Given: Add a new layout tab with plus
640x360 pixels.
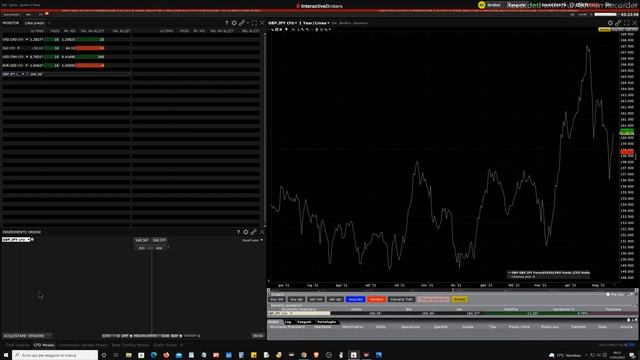Looking at the screenshot, I should click(x=182, y=345).
